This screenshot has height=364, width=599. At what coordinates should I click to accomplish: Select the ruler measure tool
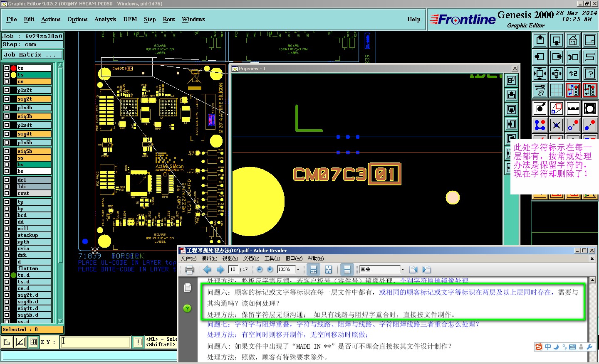point(573,108)
